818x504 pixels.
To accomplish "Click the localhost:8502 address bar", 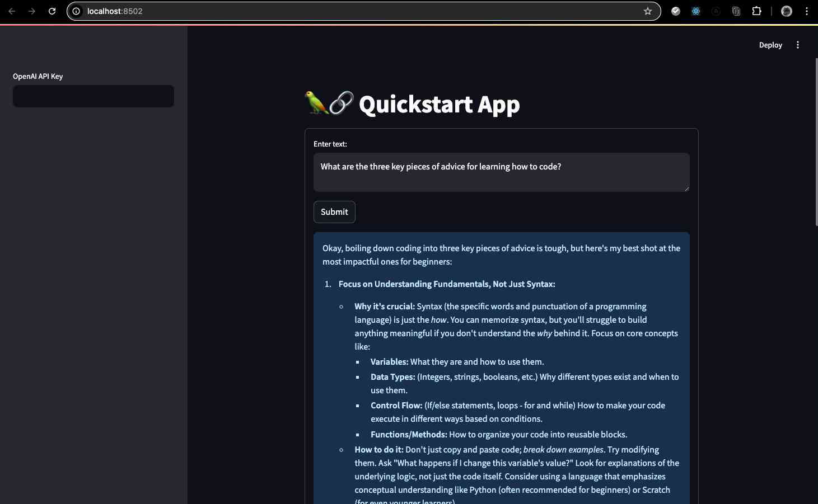I will coord(358,11).
